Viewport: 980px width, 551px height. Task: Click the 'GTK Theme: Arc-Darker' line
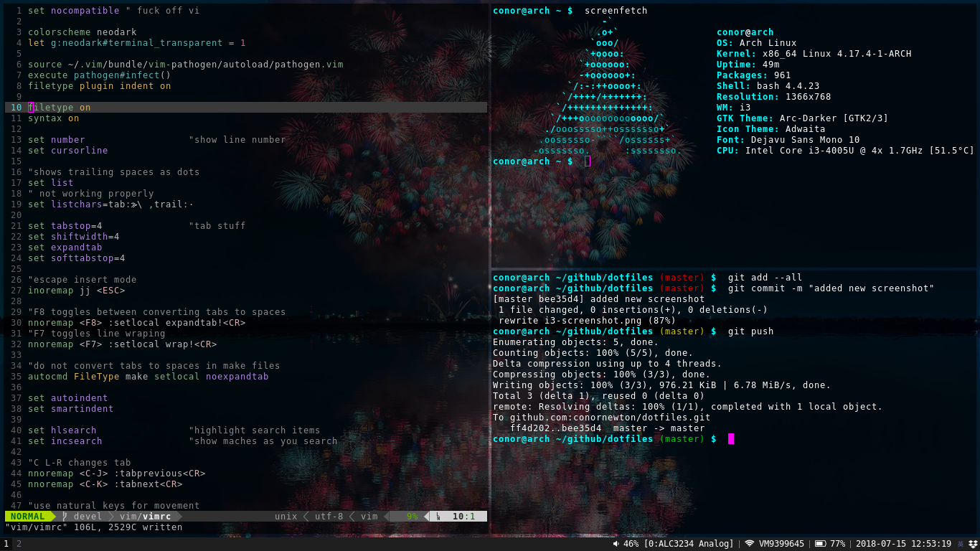(802, 118)
